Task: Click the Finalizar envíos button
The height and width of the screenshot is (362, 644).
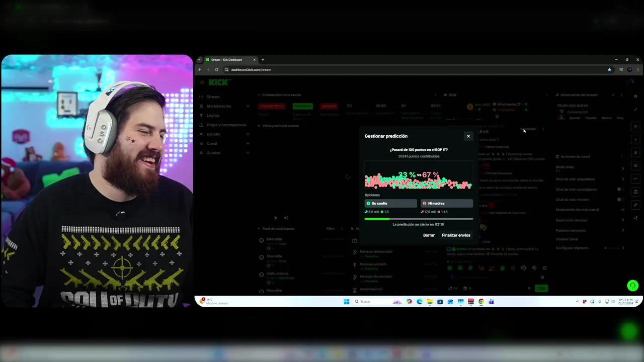Action: click(x=456, y=235)
